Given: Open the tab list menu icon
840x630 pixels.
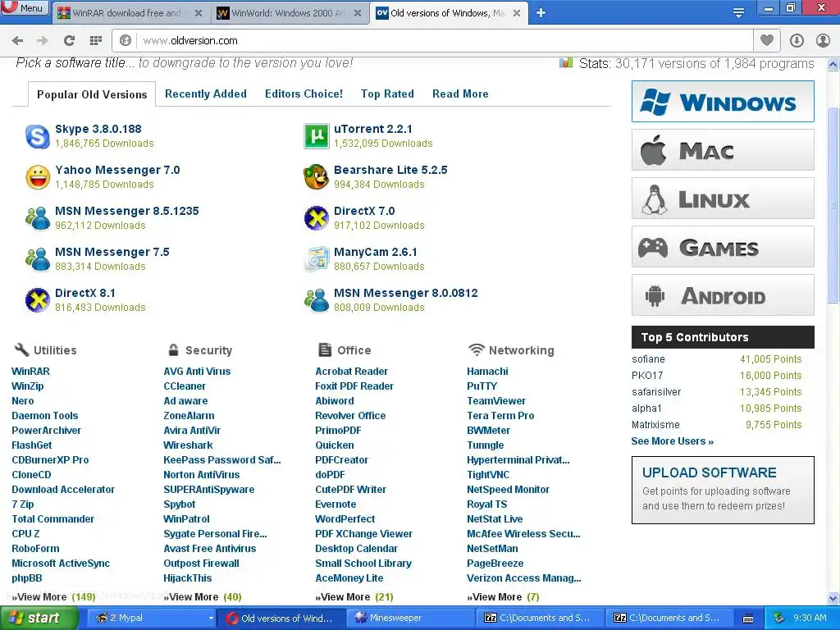Looking at the screenshot, I should click(738, 13).
